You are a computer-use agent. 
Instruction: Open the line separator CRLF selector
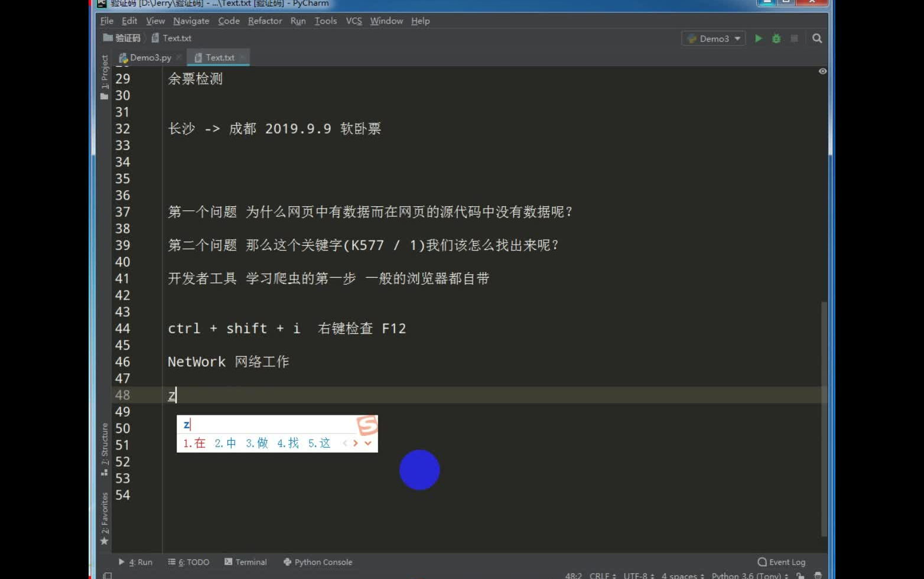(x=600, y=575)
